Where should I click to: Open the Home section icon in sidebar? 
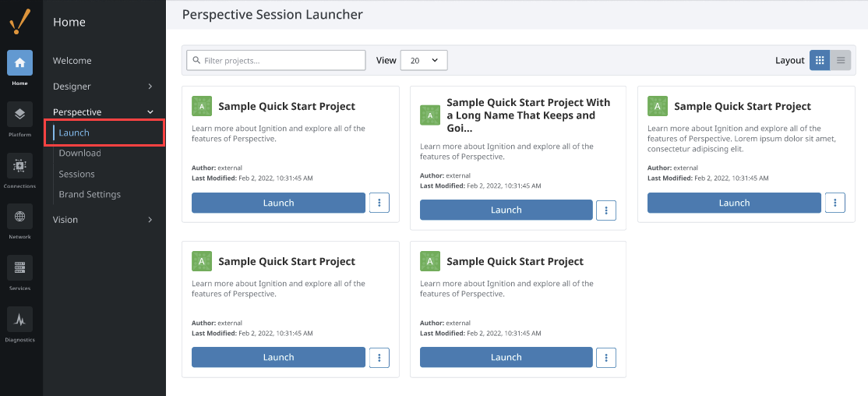20,62
